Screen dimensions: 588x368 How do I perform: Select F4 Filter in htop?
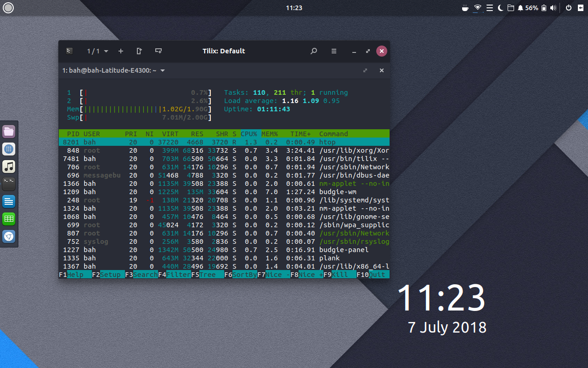175,275
